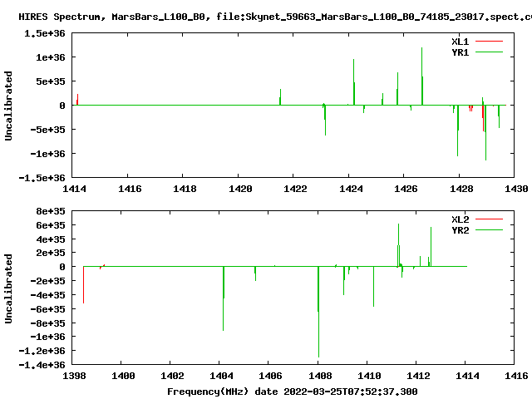Click the -4e+35 y-axis label in bottom plot

click(47, 295)
